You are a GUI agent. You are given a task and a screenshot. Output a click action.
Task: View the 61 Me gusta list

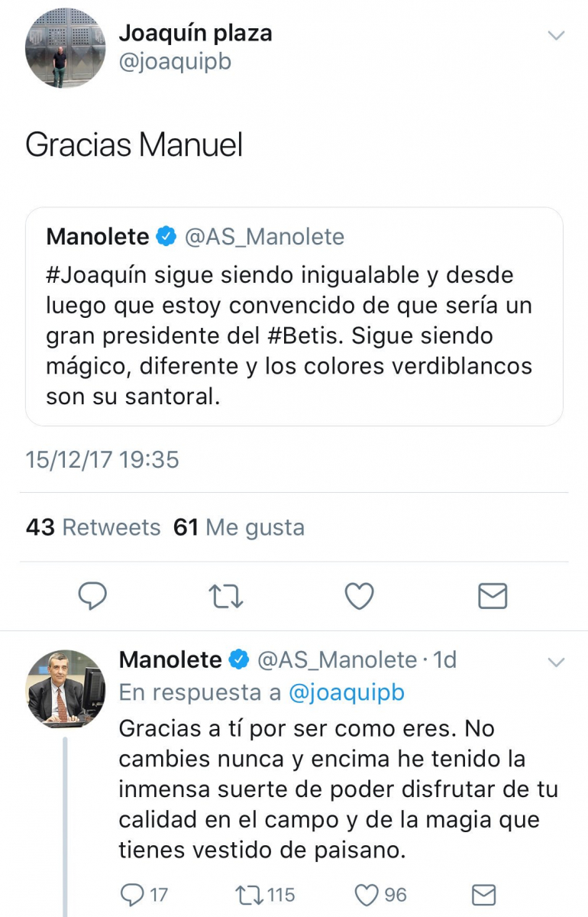click(x=239, y=527)
